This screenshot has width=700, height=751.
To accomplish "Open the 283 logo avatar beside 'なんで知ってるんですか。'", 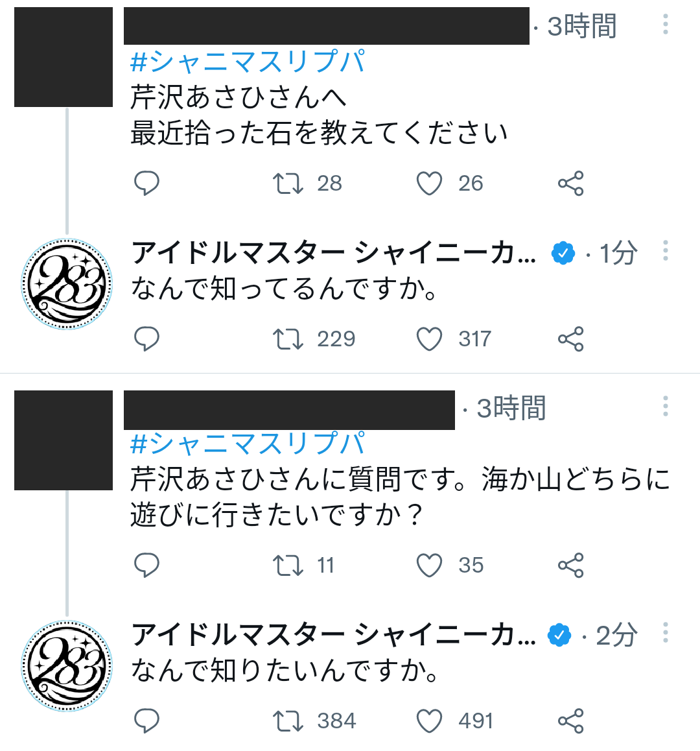I will (67, 284).
